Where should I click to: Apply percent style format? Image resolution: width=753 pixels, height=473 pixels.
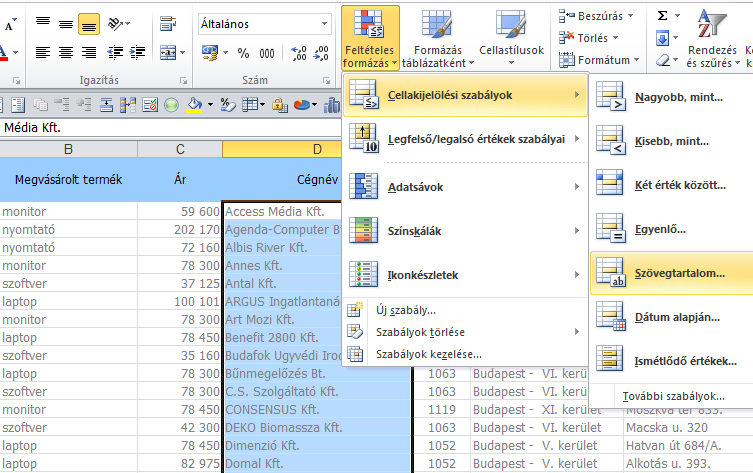(243, 53)
